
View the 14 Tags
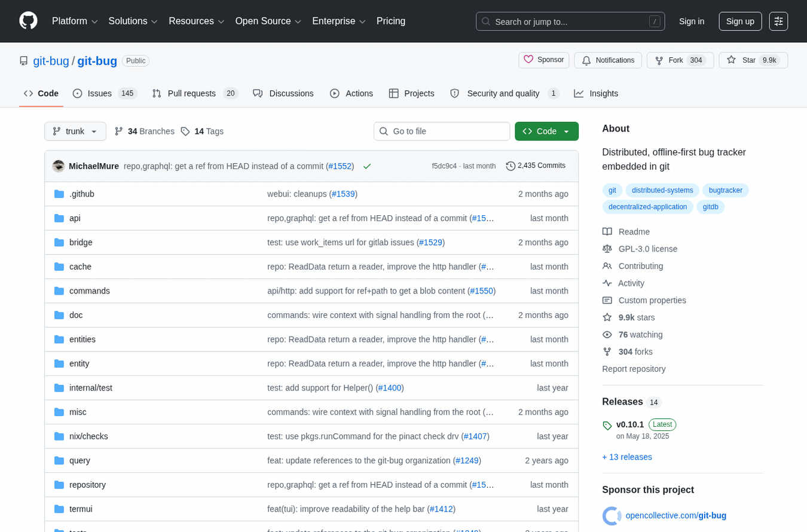pyautogui.click(x=202, y=132)
